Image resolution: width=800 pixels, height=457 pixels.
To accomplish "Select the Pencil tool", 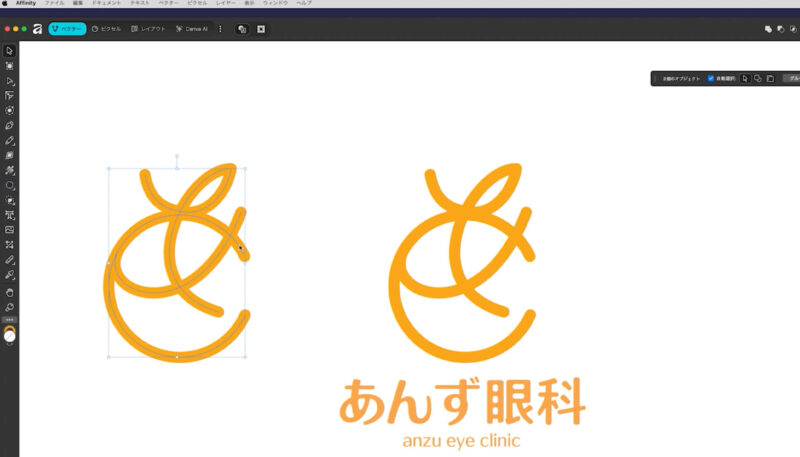I will 9,140.
